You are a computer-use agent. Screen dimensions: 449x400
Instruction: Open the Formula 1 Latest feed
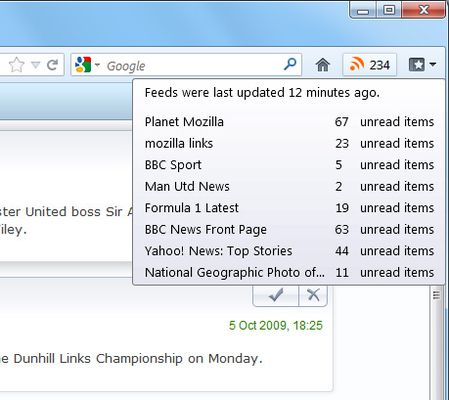[x=289, y=208]
